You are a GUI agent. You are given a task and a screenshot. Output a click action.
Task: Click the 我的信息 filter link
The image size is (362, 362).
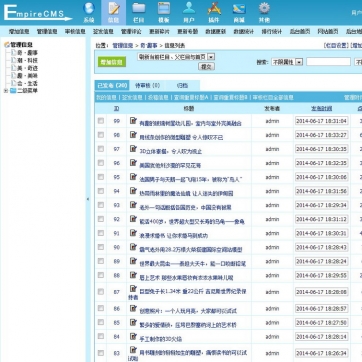(106, 97)
